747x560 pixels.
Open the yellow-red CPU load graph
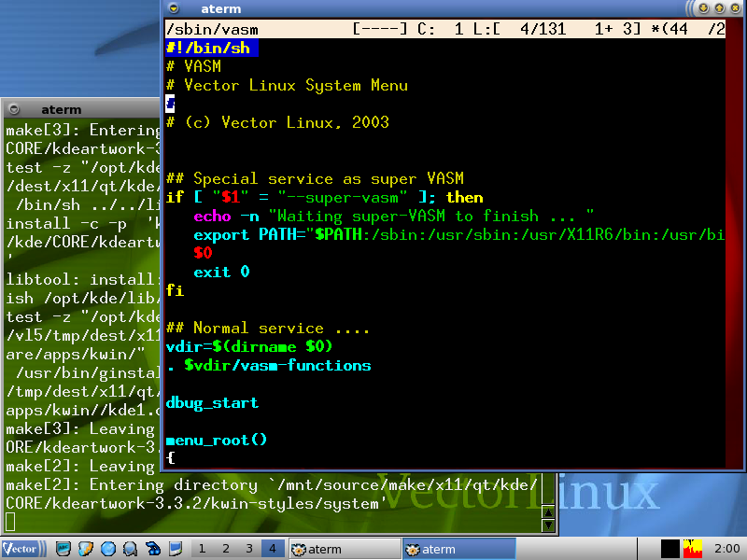pyautogui.click(x=692, y=549)
